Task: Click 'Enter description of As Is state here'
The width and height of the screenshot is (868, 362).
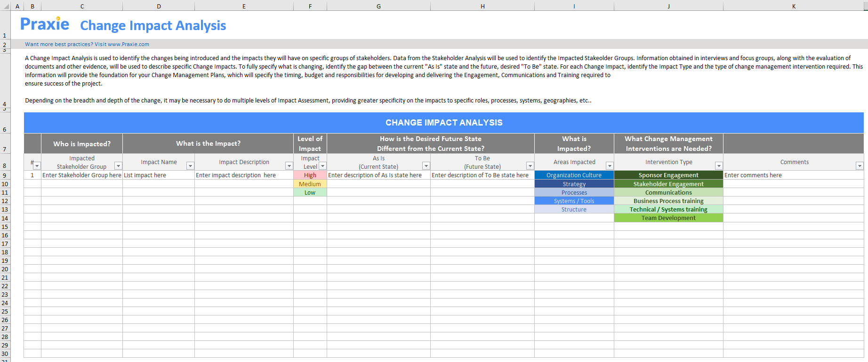Action: tap(378, 175)
